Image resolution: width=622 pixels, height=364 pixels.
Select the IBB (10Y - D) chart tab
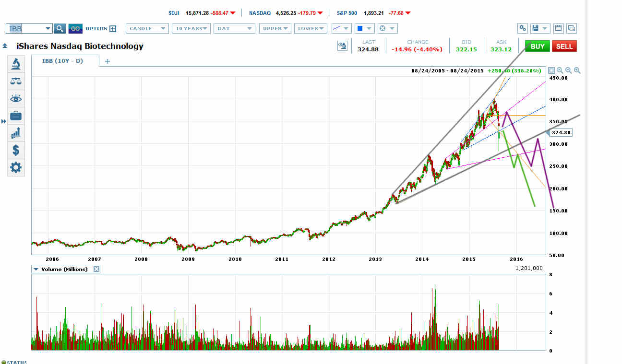point(65,61)
